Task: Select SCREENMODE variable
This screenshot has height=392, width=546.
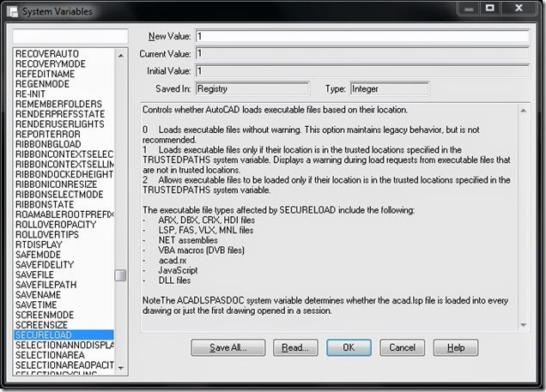Action: point(64,315)
